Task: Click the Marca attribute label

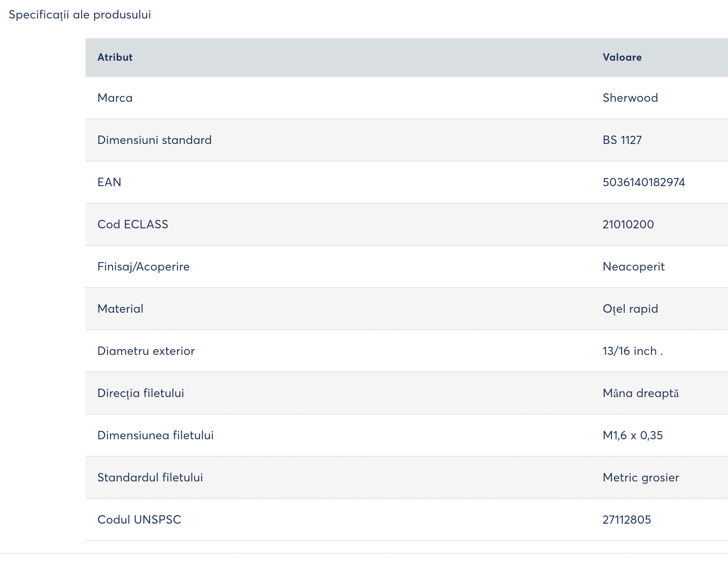Action: pos(115,98)
